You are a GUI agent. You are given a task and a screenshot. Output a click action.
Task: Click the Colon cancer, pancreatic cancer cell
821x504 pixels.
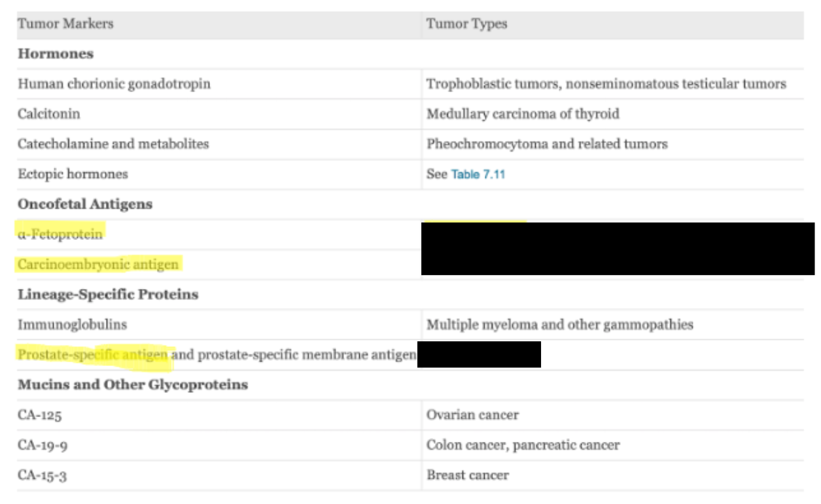pos(523,445)
